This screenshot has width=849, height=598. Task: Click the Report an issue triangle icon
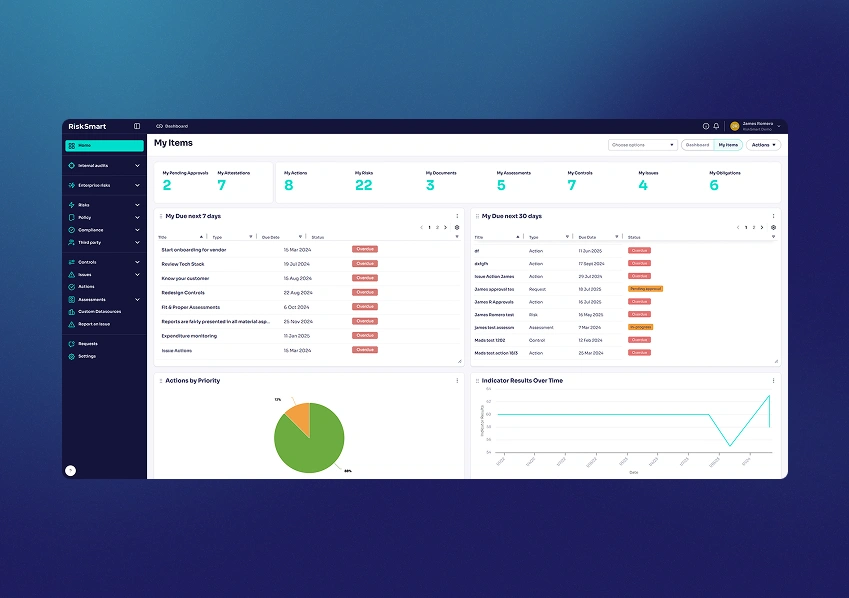coord(70,324)
